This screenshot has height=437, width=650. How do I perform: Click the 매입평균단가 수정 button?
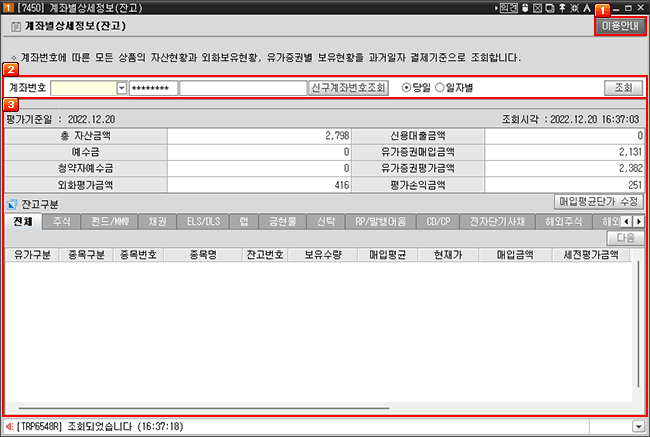598,201
